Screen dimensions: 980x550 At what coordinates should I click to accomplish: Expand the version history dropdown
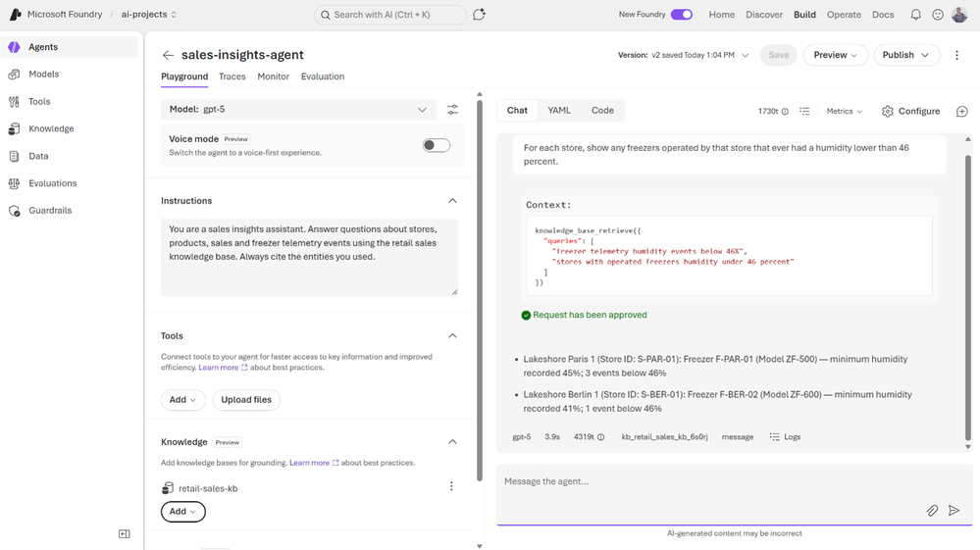[x=745, y=55]
